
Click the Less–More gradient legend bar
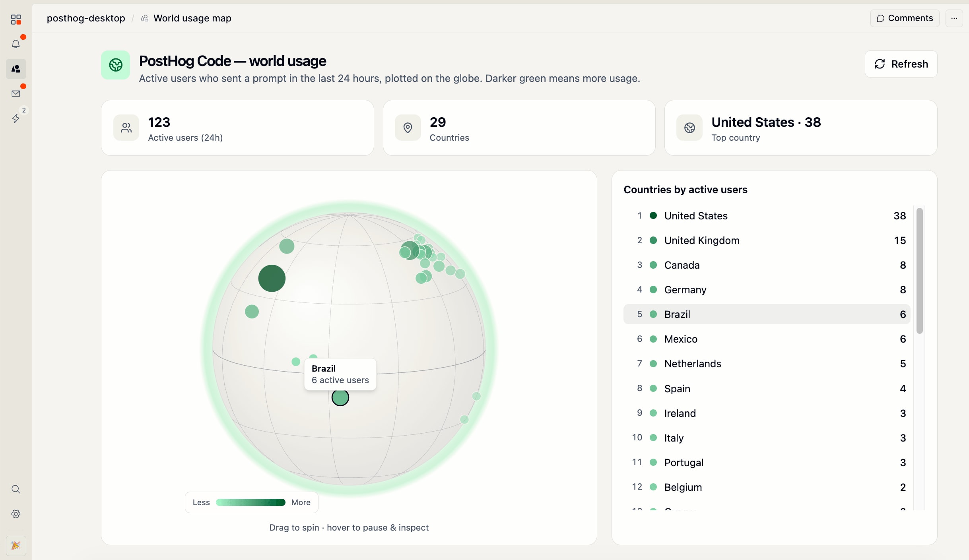[x=251, y=502]
